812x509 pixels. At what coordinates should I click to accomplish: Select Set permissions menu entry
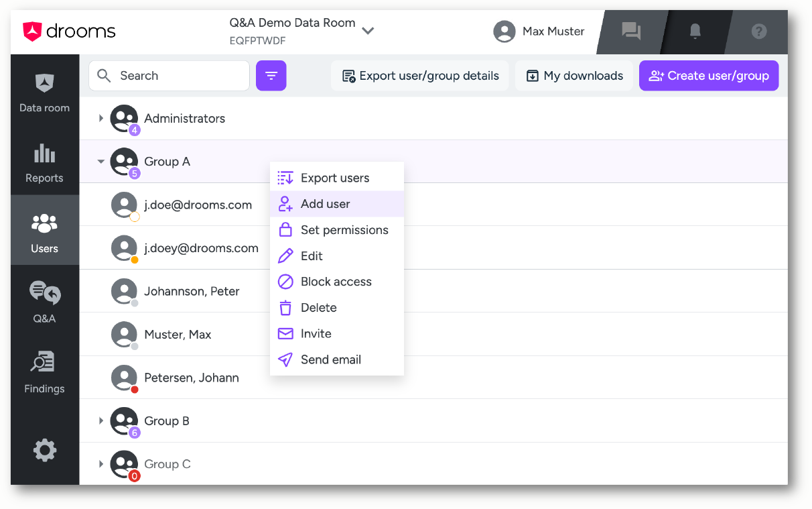337,230
